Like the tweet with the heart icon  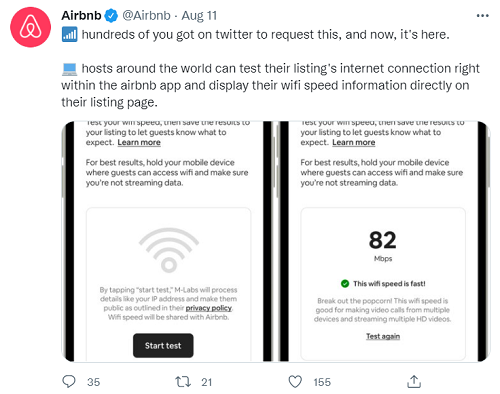(x=295, y=382)
